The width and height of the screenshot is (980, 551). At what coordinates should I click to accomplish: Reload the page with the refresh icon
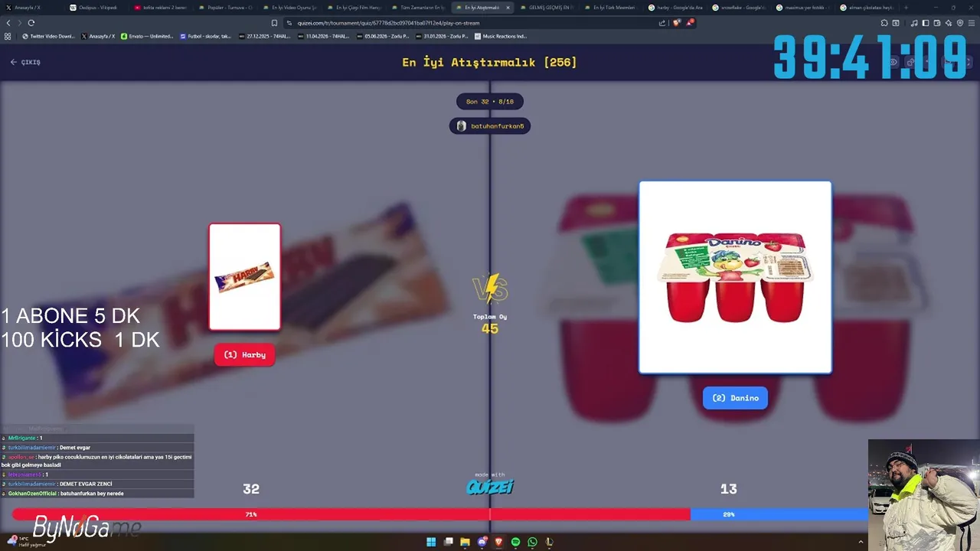[x=31, y=23]
